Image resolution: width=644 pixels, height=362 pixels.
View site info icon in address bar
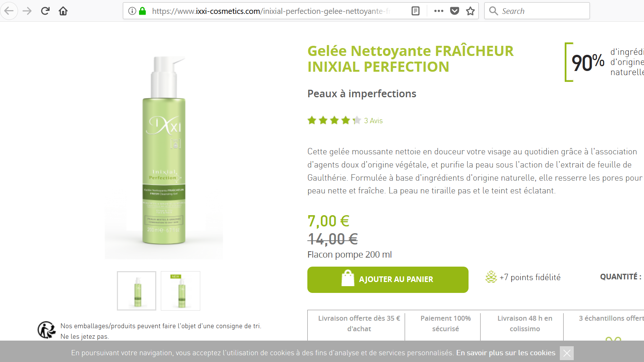click(x=132, y=11)
